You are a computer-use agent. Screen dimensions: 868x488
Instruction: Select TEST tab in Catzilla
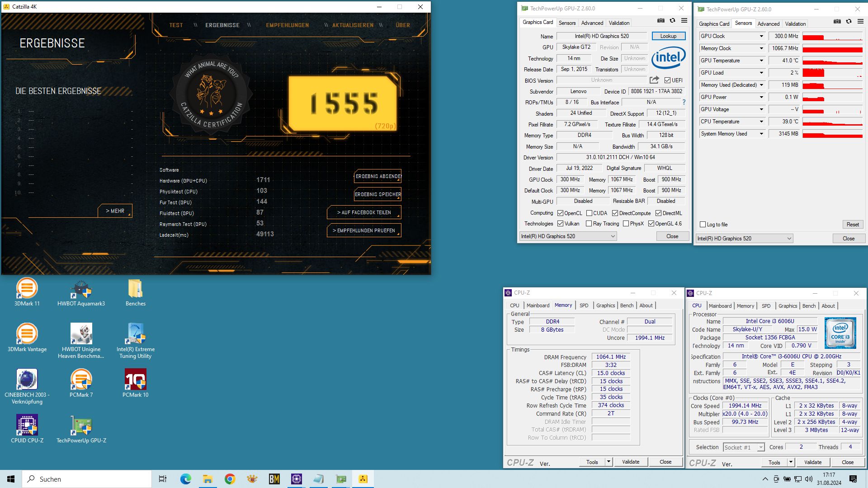tap(176, 25)
